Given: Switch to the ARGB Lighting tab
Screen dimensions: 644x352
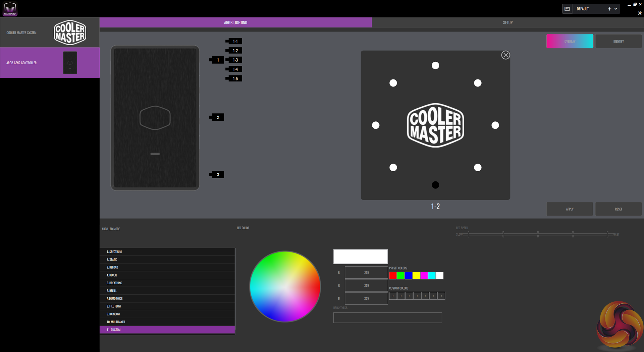Looking at the screenshot, I should pos(235,22).
